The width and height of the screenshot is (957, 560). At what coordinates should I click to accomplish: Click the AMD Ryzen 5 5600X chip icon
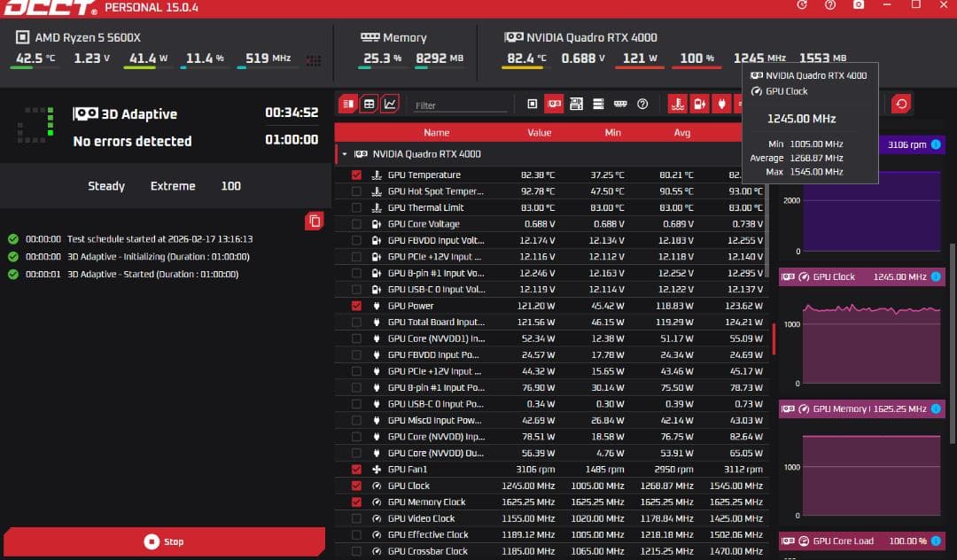[x=22, y=37]
